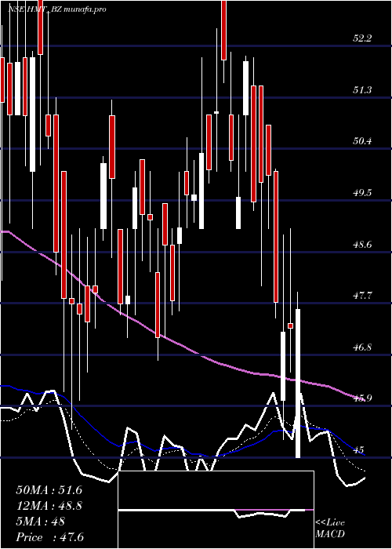This screenshot has height=549, width=392.
Task: Click the 48.6 price axis label
Action: [362, 245]
